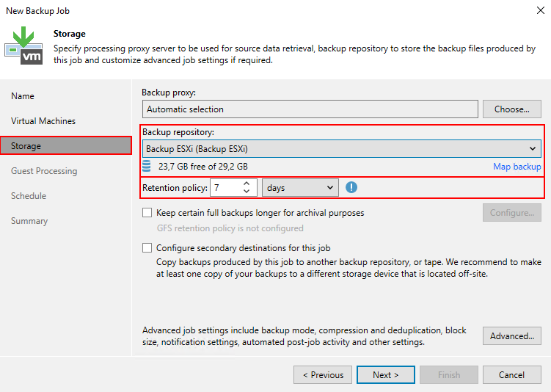Viewport: 551px width, 392px height.
Task: Check Configure secondary destinations for this job
Action: pyautogui.click(x=147, y=248)
